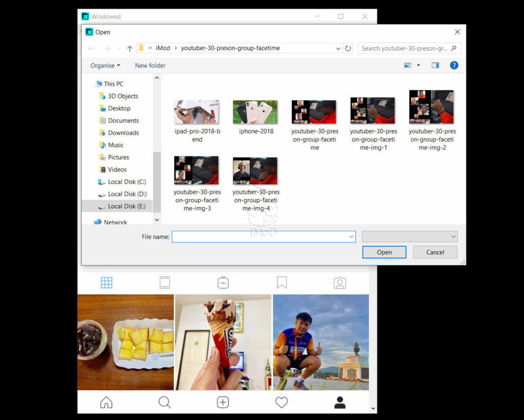The width and height of the screenshot is (524, 420).
Task: Show the tagged photos tab
Action: click(x=340, y=282)
